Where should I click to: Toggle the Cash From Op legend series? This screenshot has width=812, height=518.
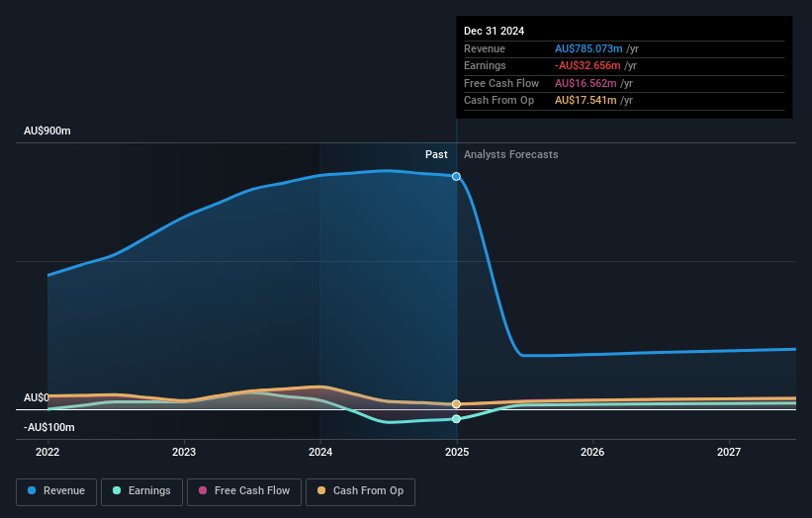pos(360,491)
